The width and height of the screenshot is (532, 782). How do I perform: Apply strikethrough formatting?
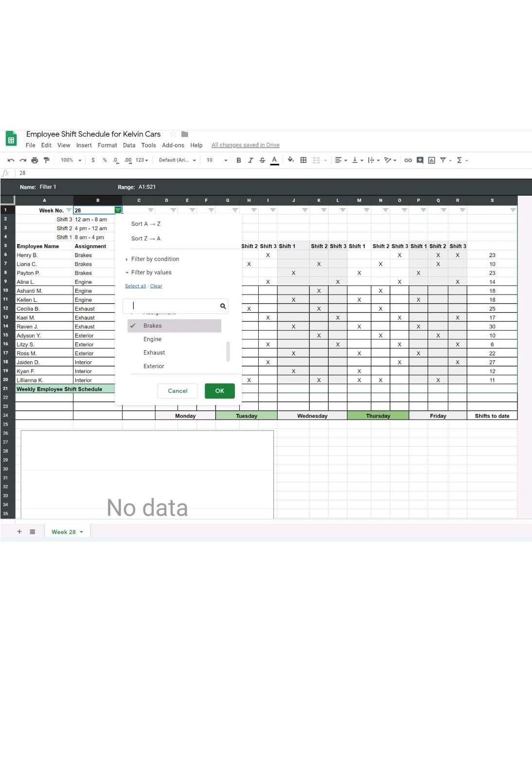(262, 160)
